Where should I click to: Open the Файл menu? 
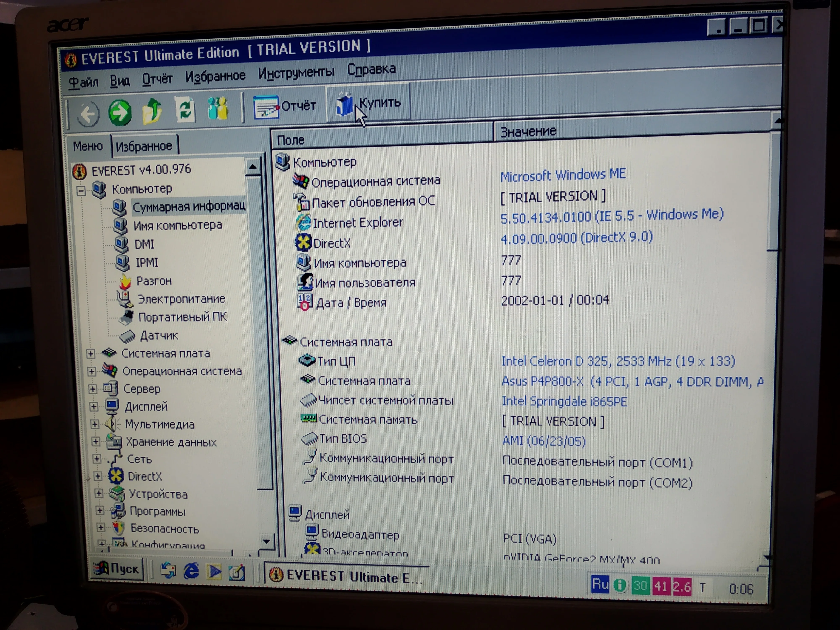84,82
